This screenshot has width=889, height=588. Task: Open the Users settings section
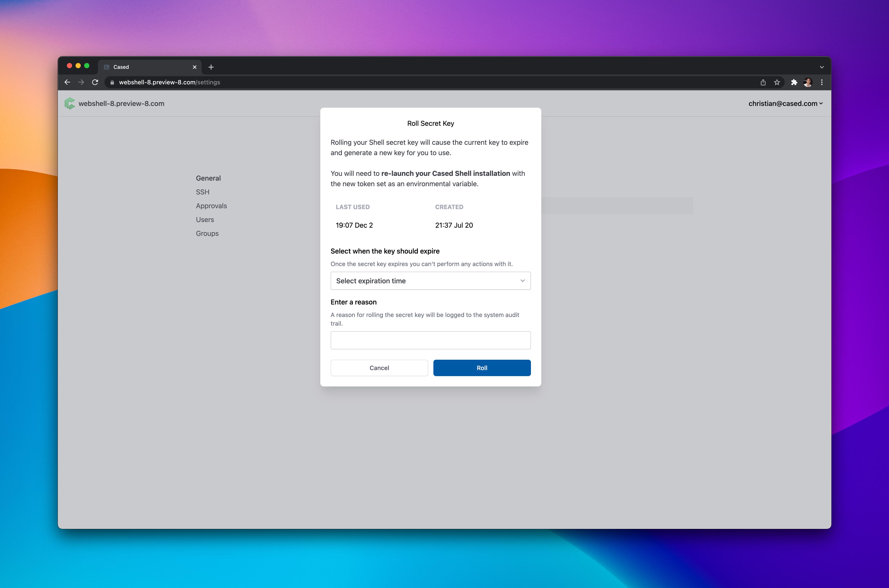(x=205, y=220)
